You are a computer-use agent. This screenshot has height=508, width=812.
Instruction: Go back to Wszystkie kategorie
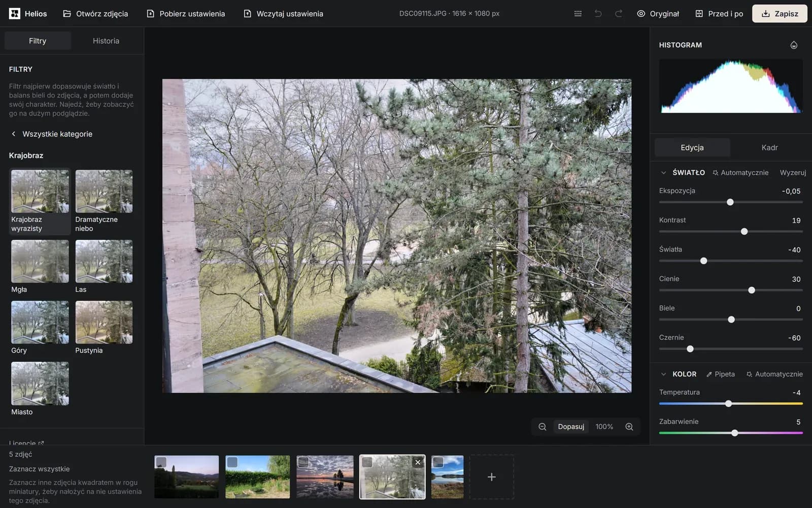pos(51,134)
